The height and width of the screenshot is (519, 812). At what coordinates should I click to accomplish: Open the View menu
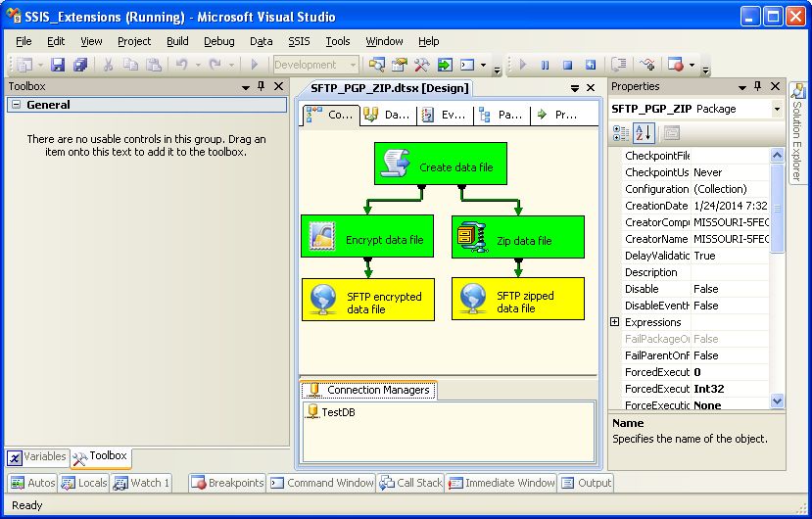91,41
